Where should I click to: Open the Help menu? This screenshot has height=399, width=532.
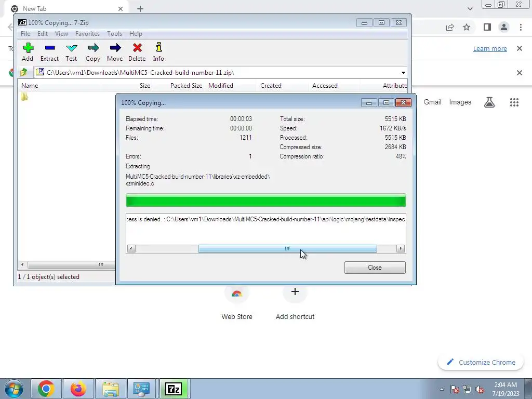(x=136, y=34)
